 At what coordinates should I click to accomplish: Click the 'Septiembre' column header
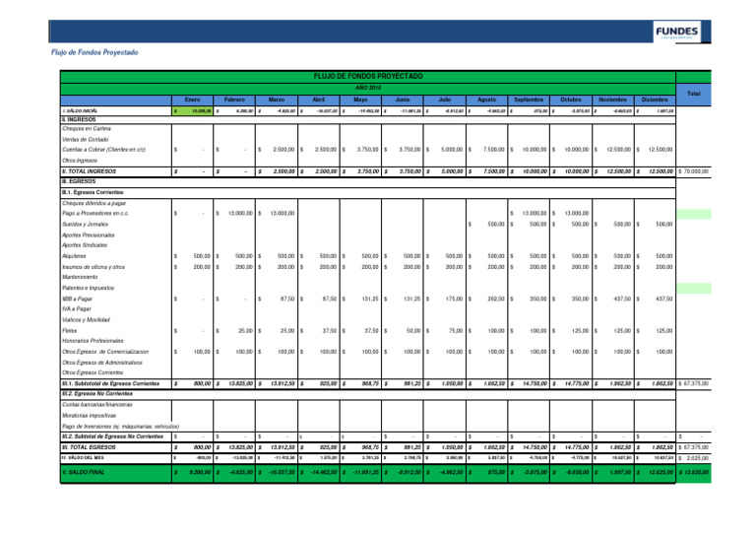coord(529,100)
